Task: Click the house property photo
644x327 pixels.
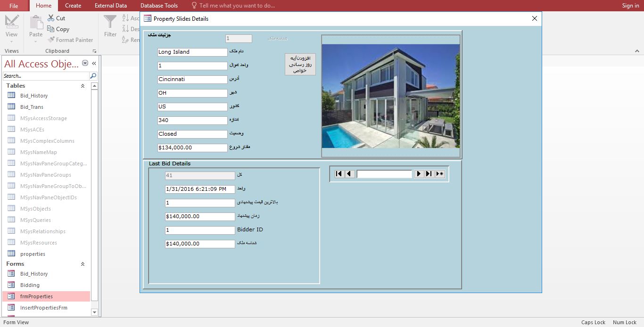Action: 391,96
